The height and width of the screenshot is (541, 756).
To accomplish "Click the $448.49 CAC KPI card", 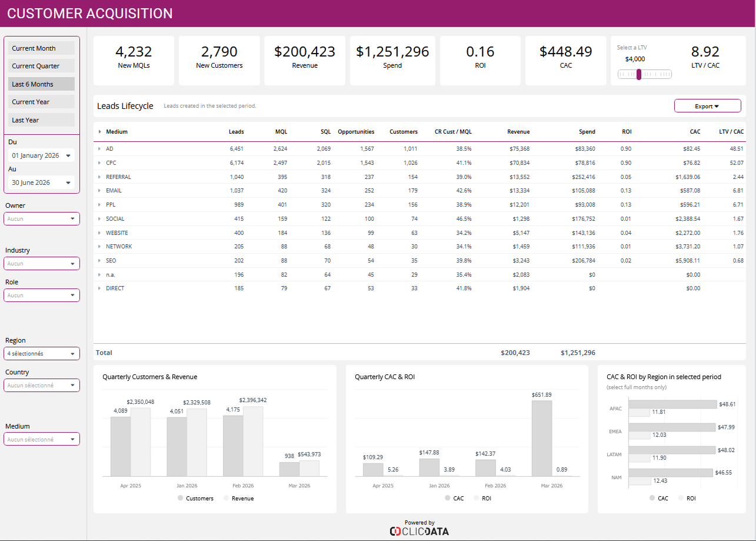I will 566,61.
